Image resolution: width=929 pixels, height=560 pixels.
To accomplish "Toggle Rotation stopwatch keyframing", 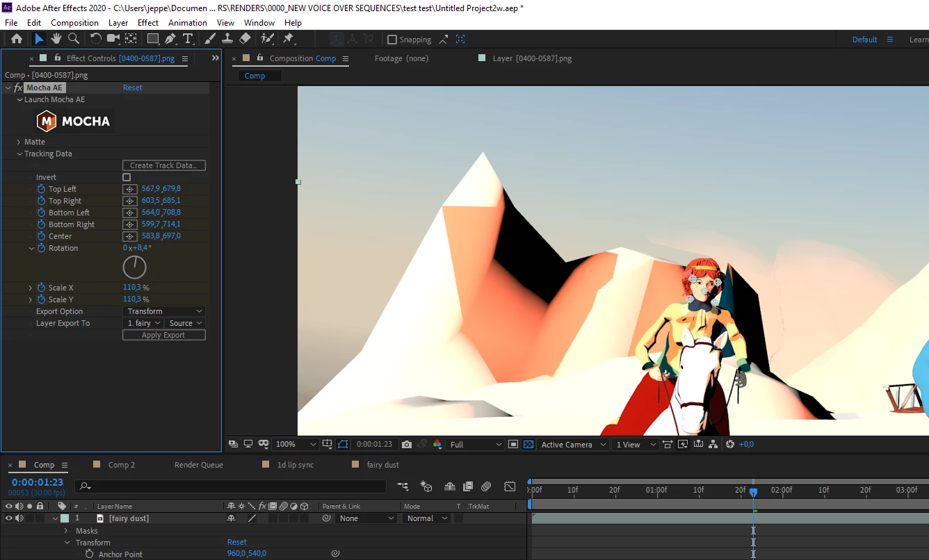I will (41, 248).
